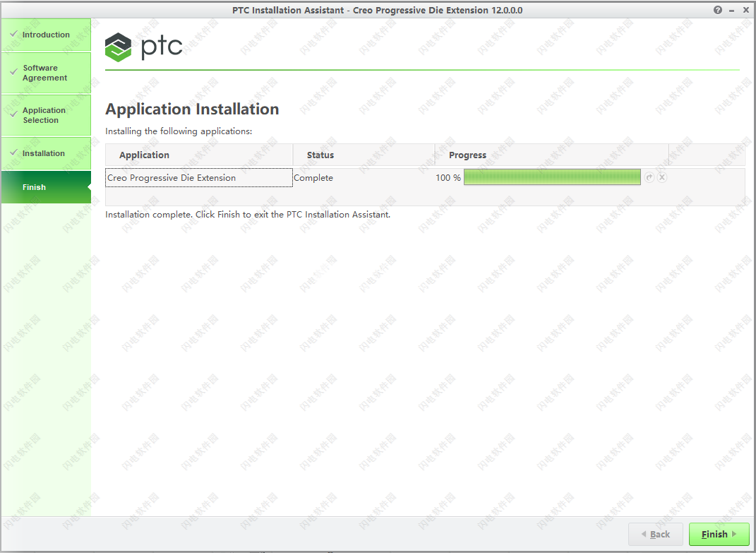
Task: Click the Finish button
Action: point(719,534)
